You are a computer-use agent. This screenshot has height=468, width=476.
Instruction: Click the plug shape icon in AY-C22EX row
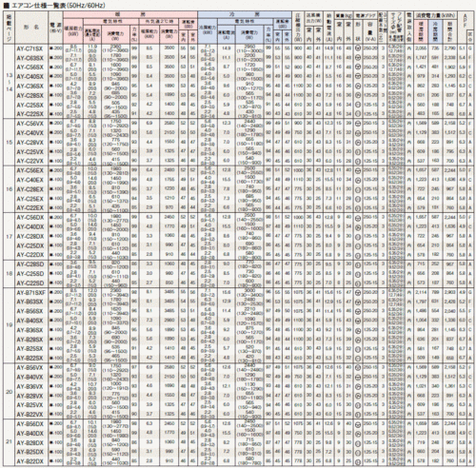tap(358, 208)
